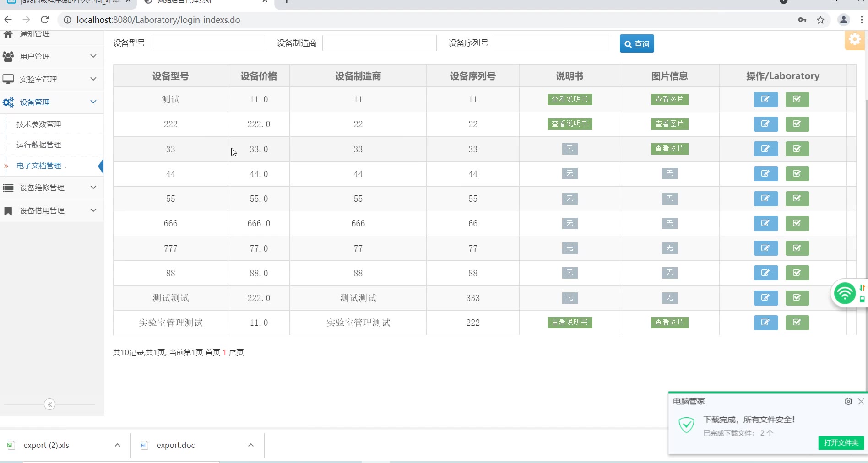Expand the 设备借用管理 menu chevron
This screenshot has width=868, height=463.
point(93,210)
